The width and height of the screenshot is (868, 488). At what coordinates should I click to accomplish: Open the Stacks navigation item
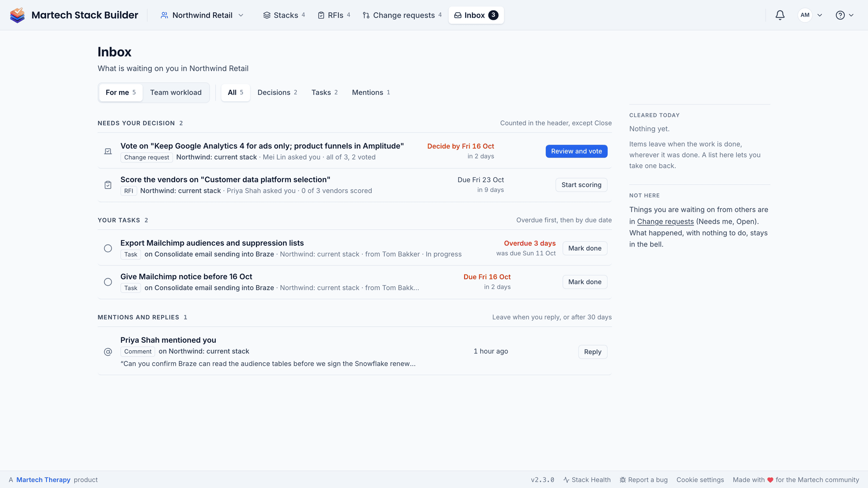(284, 15)
